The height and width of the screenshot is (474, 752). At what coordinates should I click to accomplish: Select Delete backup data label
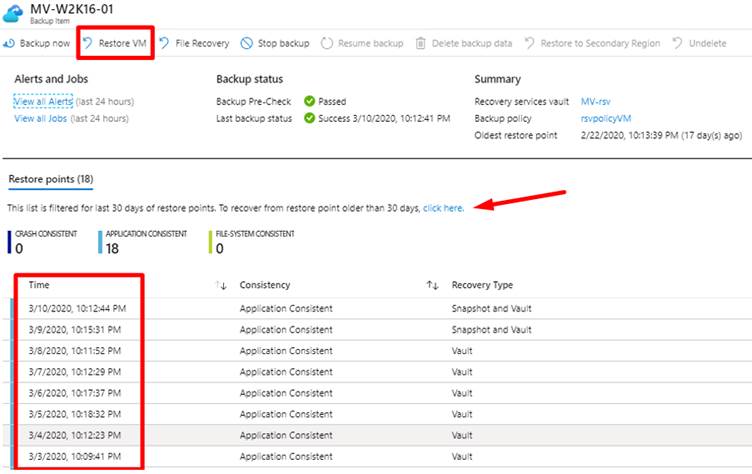pyautogui.click(x=472, y=43)
